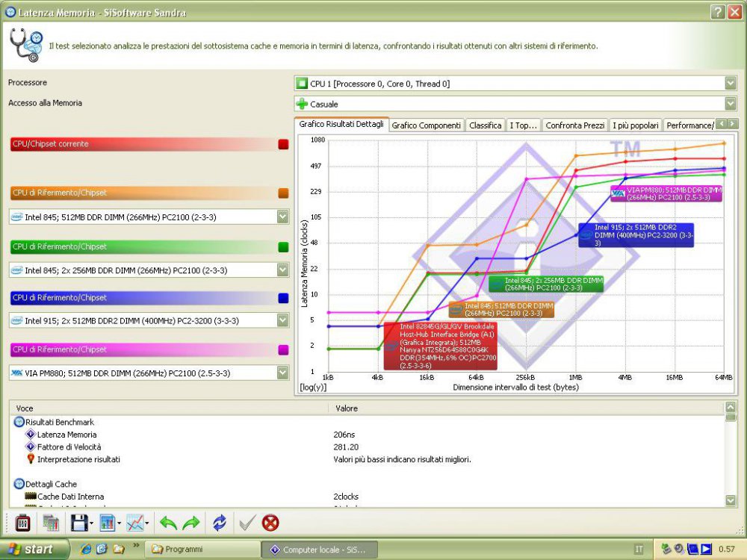
Task: Select the Classifica tab
Action: coord(485,125)
